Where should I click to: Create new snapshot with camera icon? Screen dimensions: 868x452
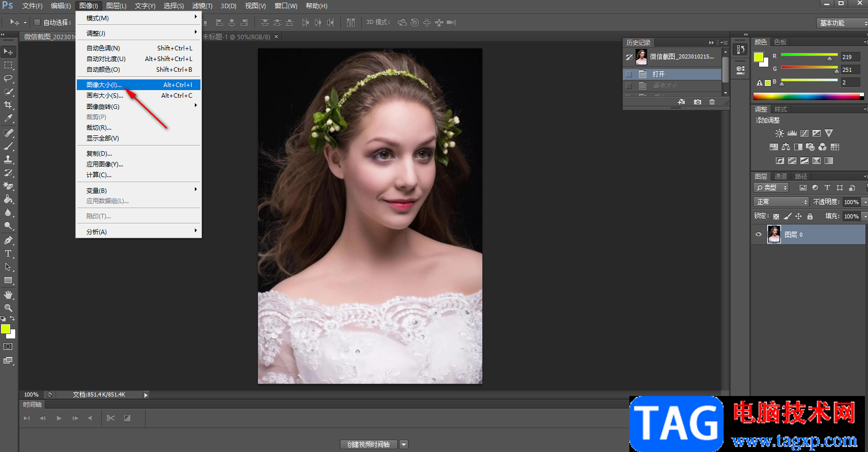point(698,102)
